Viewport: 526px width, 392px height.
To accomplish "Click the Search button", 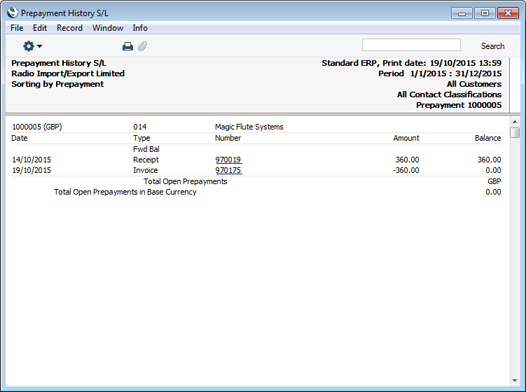I will point(492,46).
